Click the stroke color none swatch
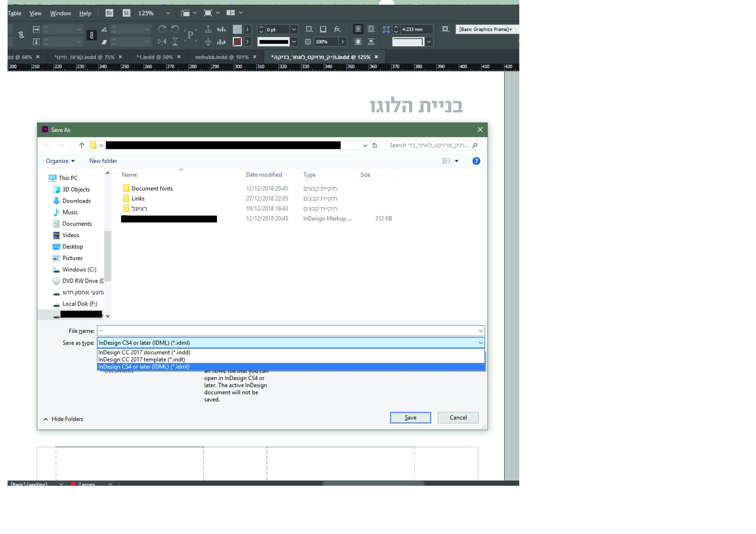Screen dimensions: 756x534 click(x=237, y=42)
